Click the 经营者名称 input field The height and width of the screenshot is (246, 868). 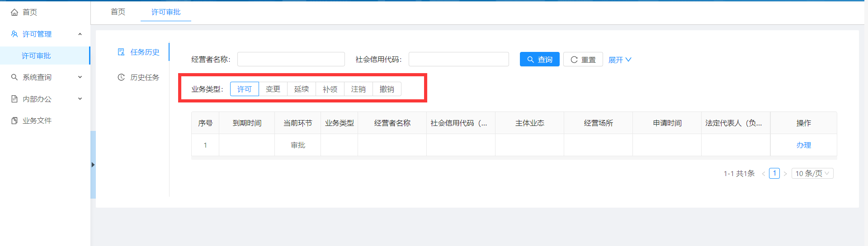click(291, 59)
